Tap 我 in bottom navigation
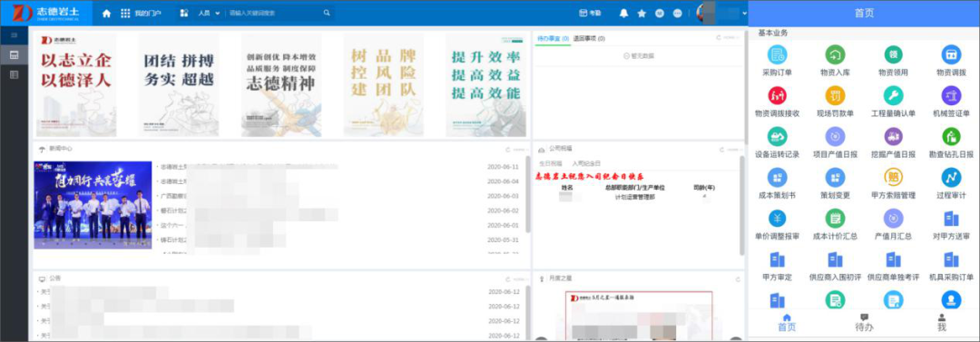 point(941,322)
